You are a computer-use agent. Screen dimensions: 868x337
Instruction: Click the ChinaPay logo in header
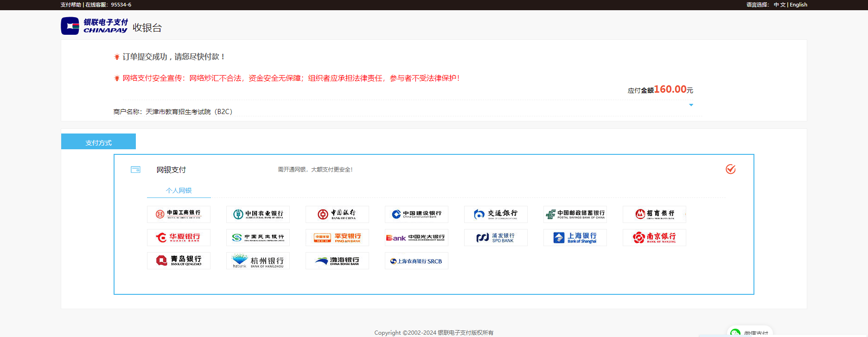tap(94, 26)
